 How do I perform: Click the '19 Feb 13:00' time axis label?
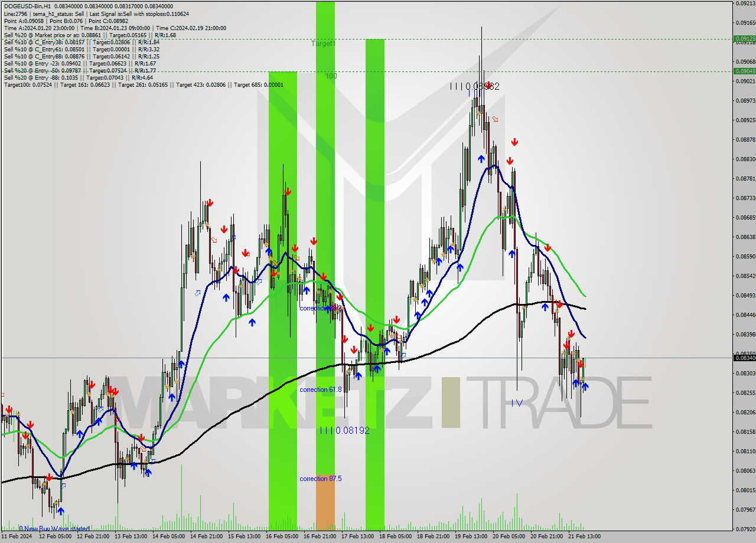point(471,537)
